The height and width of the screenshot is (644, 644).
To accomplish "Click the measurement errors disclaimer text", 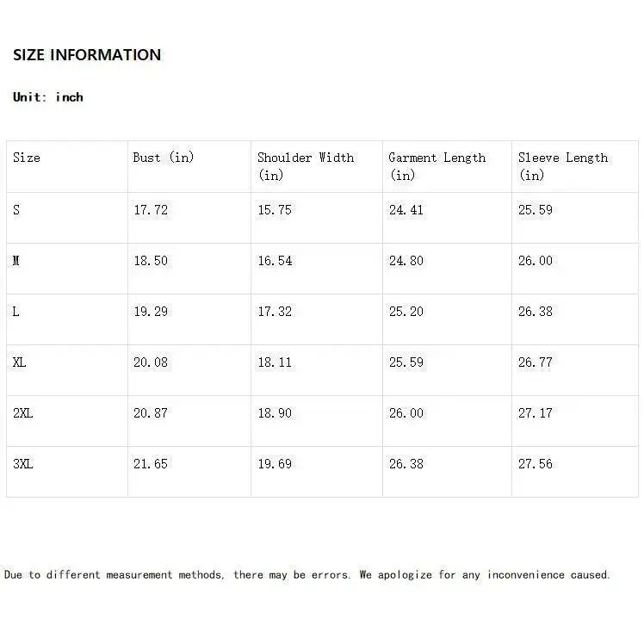I will (x=307, y=574).
